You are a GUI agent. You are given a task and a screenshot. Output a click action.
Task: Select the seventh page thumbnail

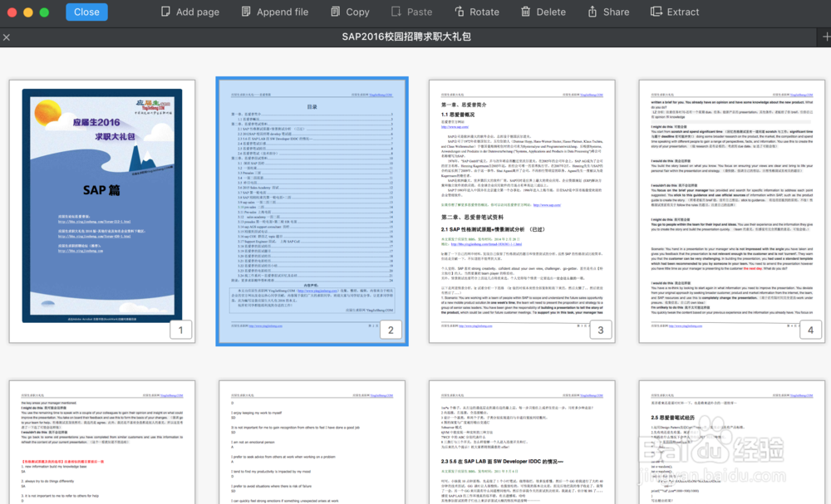[522, 442]
